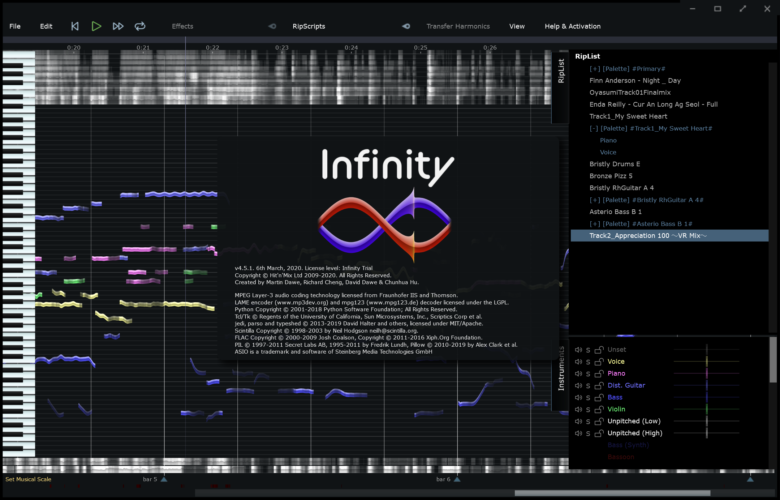Open the Effects menu
The width and height of the screenshot is (780, 500).
click(182, 26)
